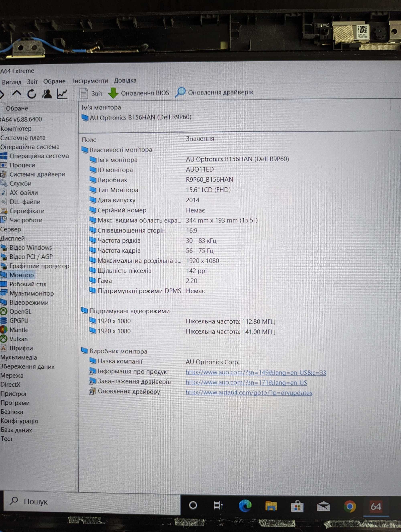Expand the Тест category

pyautogui.click(x=6, y=439)
